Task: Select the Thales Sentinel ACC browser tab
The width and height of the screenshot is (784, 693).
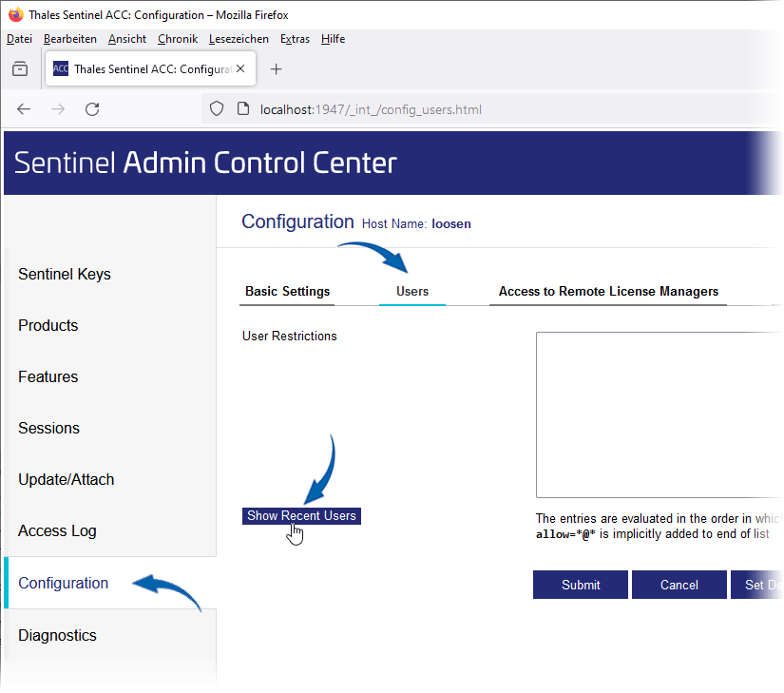Action: (150, 68)
